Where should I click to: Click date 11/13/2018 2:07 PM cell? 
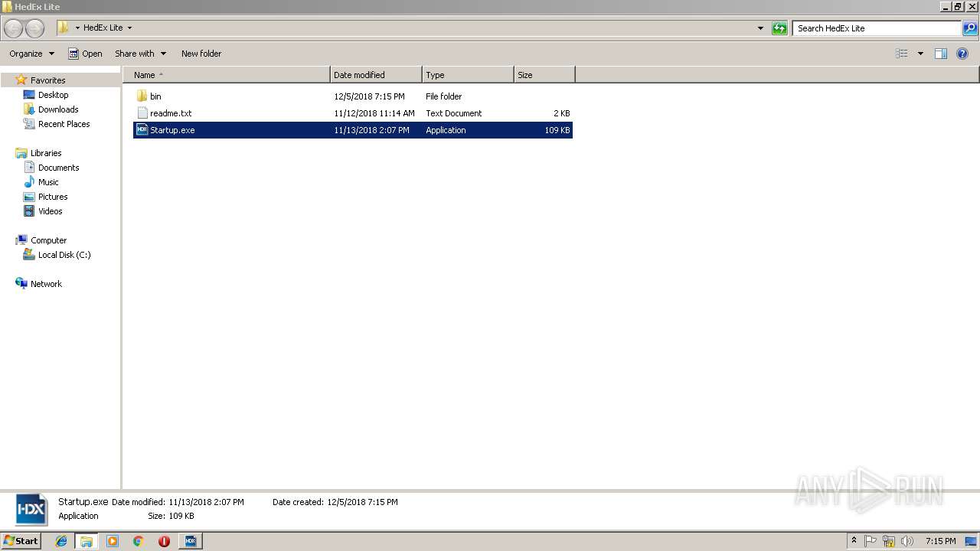(x=371, y=130)
